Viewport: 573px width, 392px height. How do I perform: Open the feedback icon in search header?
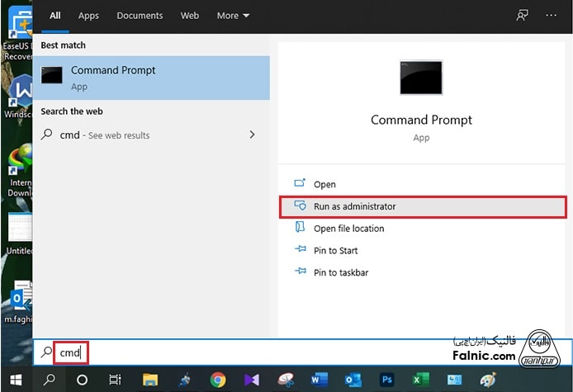(521, 15)
